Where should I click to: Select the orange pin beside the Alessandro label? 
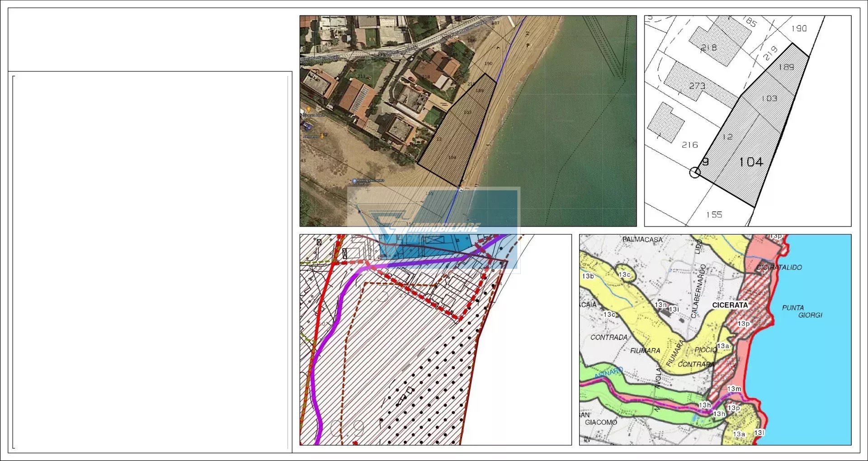(321, 136)
